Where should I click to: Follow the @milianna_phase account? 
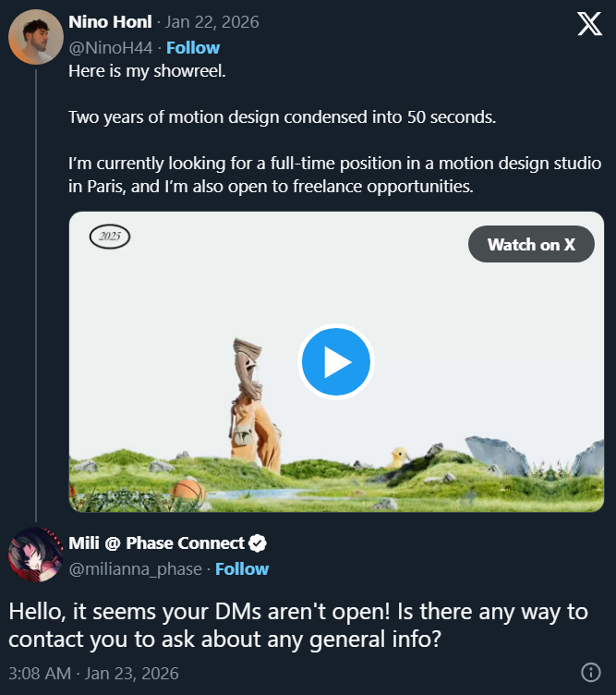click(242, 568)
